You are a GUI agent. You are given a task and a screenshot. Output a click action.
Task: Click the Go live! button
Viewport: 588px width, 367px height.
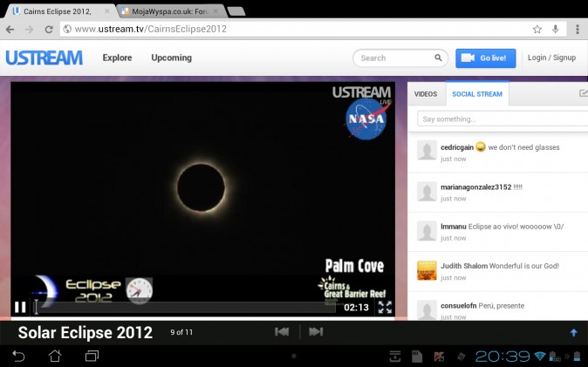(486, 58)
